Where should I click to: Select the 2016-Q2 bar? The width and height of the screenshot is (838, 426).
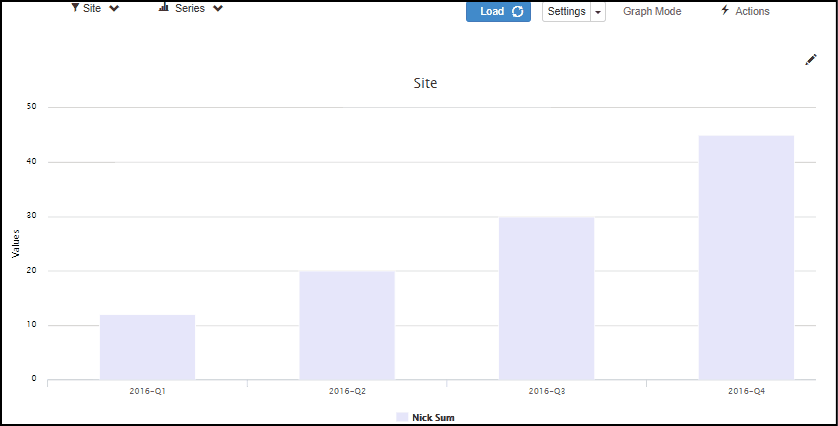[347, 326]
